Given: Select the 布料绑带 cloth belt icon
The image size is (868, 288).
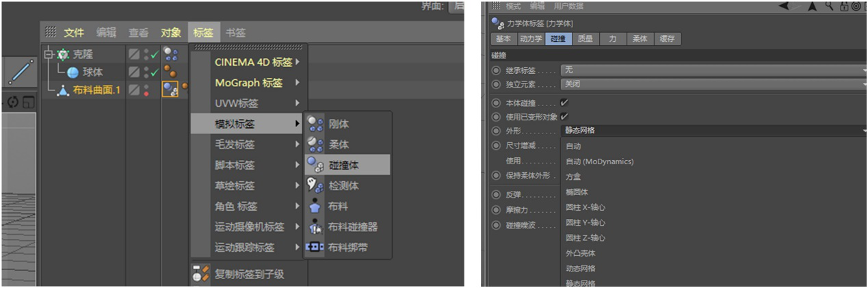Looking at the screenshot, I should coord(315,247).
